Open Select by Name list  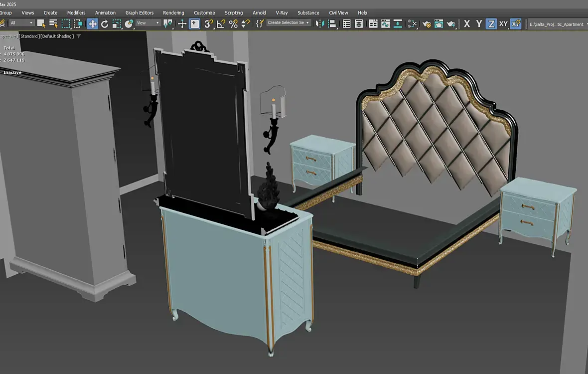[53, 23]
